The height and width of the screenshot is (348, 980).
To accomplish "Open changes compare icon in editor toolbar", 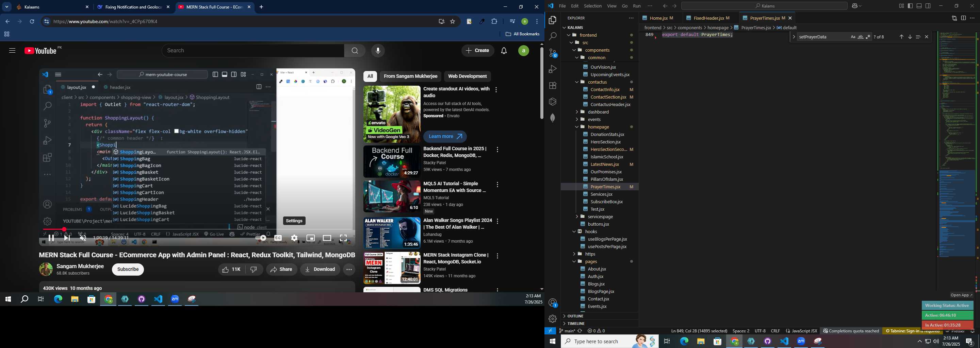I will (954, 18).
